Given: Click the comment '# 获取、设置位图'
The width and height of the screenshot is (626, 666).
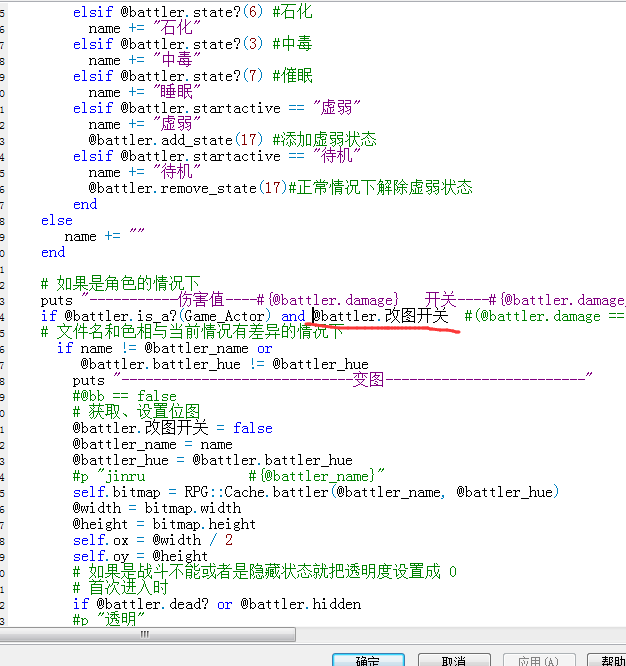Looking at the screenshot, I should pyautogui.click(x=136, y=412).
